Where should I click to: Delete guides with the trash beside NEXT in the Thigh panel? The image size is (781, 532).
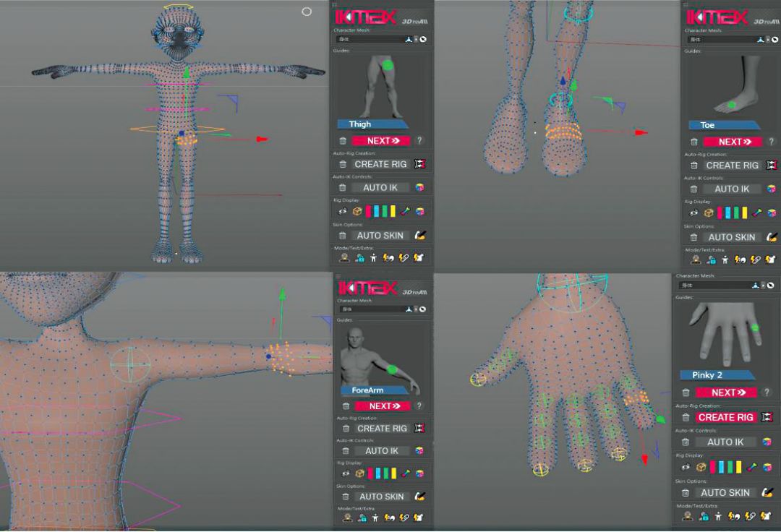pyautogui.click(x=343, y=141)
